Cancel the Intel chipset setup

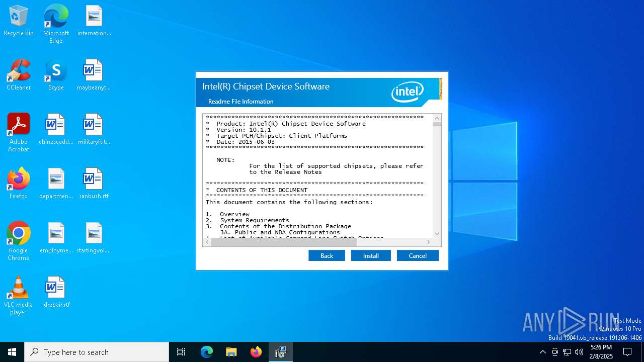[418, 256]
